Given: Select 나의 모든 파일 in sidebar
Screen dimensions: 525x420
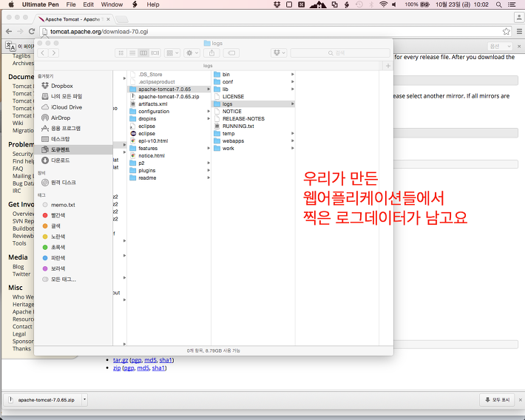Looking at the screenshot, I should coord(61,96).
